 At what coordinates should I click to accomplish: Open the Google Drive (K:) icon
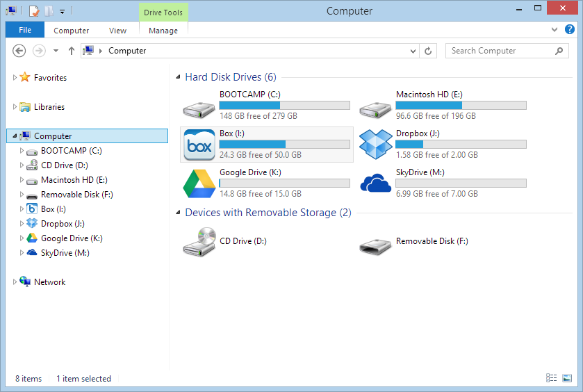(199, 183)
